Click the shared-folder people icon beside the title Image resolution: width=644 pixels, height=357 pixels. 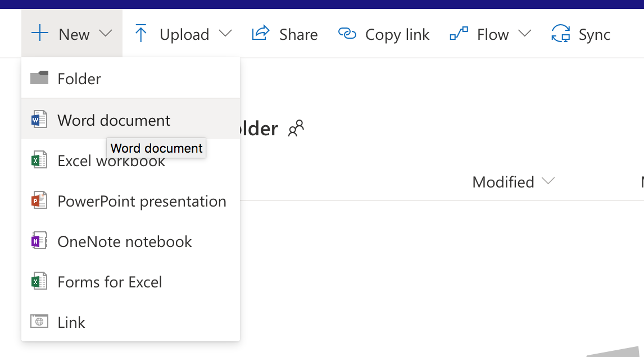tap(296, 129)
